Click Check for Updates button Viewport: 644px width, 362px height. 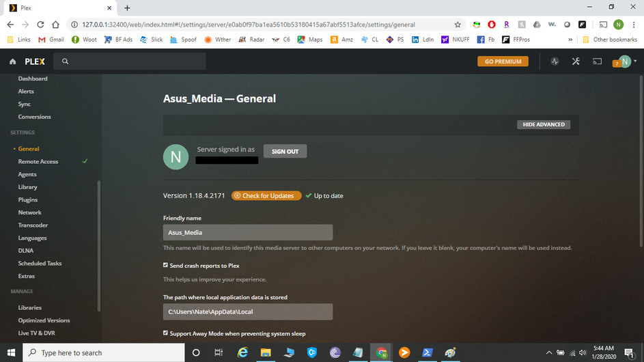click(x=266, y=196)
